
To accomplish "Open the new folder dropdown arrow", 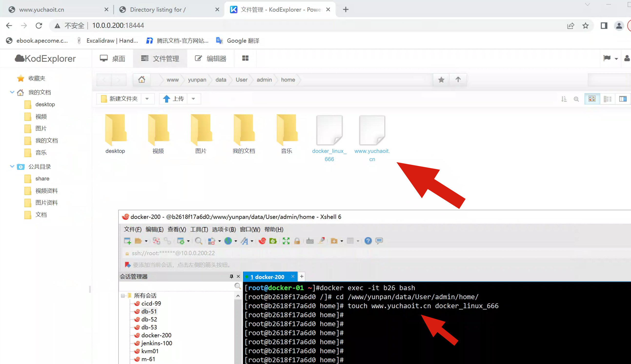I will 147,99.
